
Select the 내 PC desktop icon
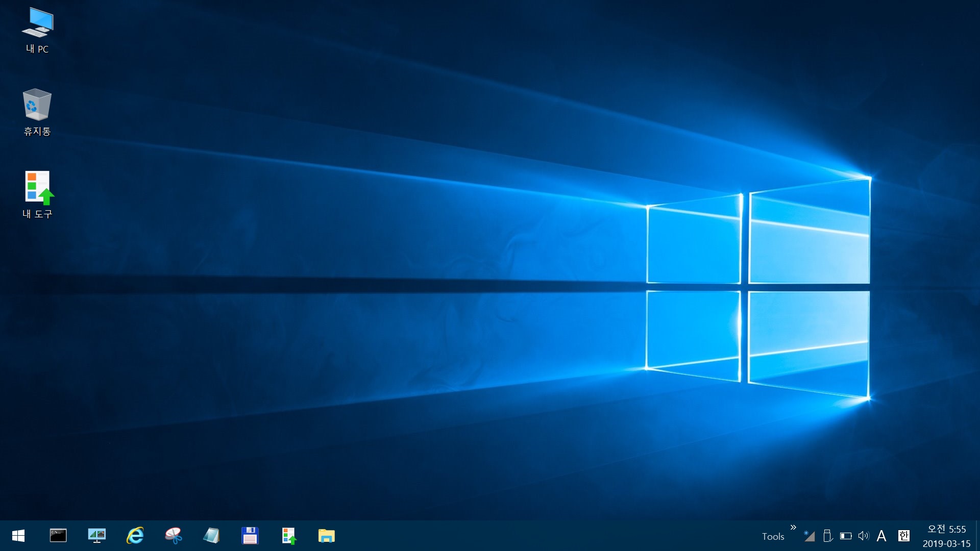point(37,31)
